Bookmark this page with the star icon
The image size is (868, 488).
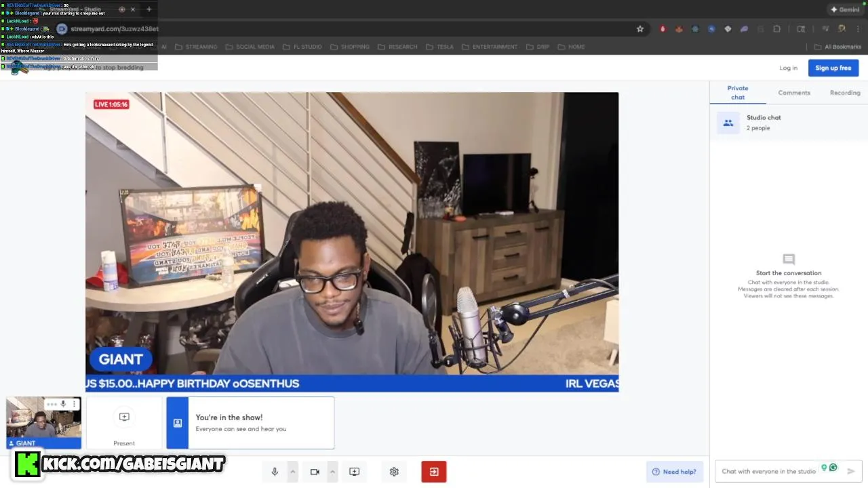point(639,29)
